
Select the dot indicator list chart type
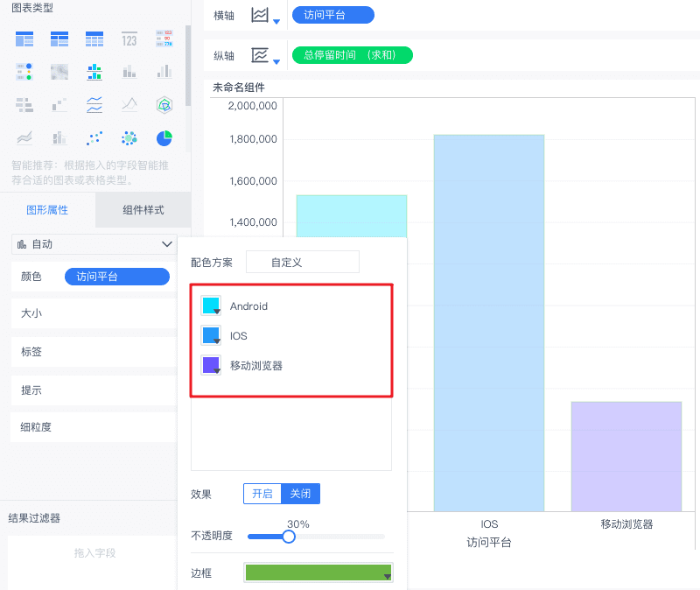tap(24, 72)
